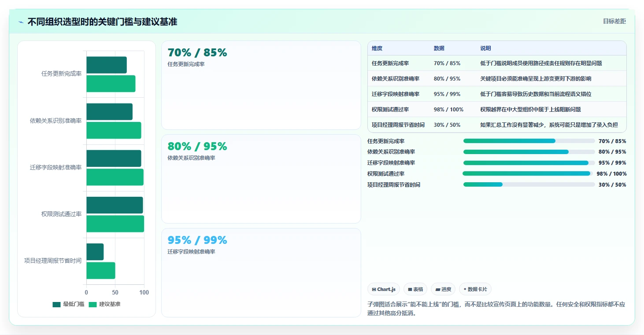Click the 说明 table column header
This screenshot has width=644, height=335.
coord(486,48)
